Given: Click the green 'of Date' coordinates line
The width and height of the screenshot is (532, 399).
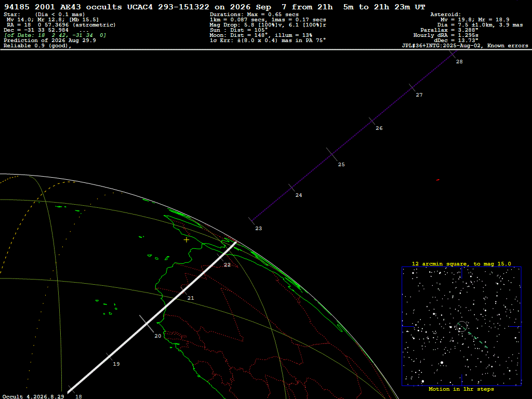Looking at the screenshot, I should [55, 35].
